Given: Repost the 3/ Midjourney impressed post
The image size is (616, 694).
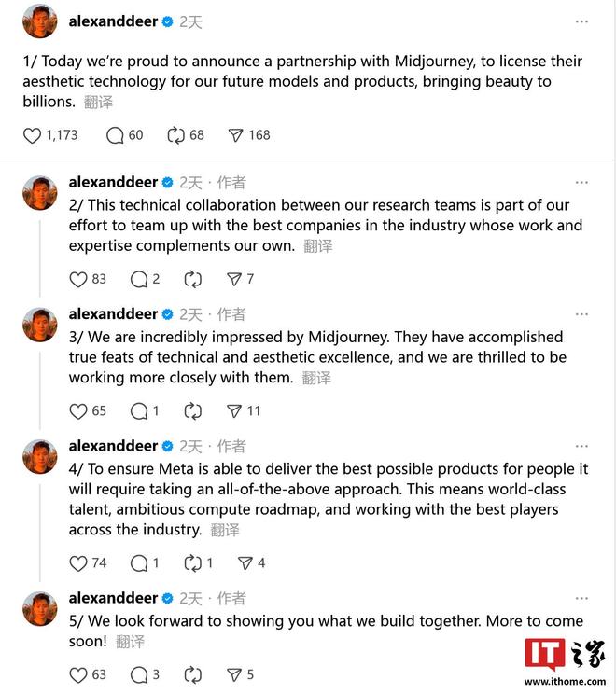Looking at the screenshot, I should pos(192,411).
